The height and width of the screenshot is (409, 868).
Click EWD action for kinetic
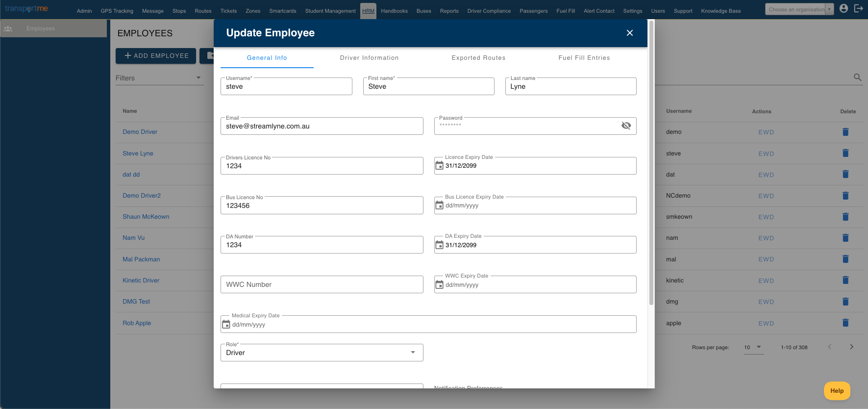pyautogui.click(x=766, y=281)
